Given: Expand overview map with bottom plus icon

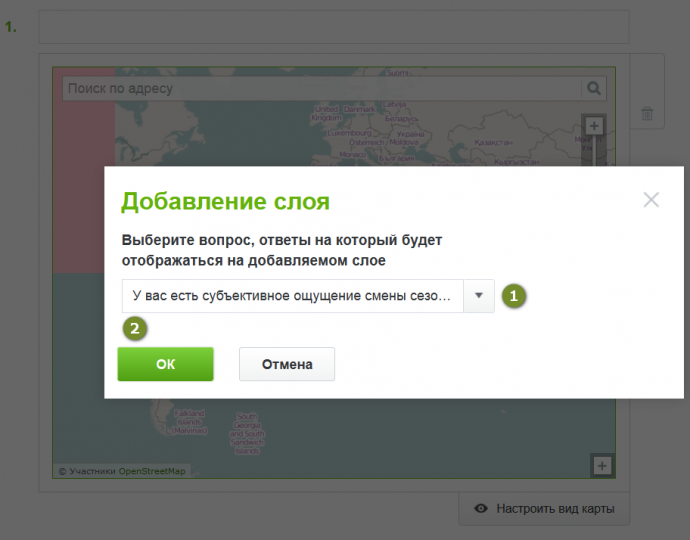Looking at the screenshot, I should 602,466.
